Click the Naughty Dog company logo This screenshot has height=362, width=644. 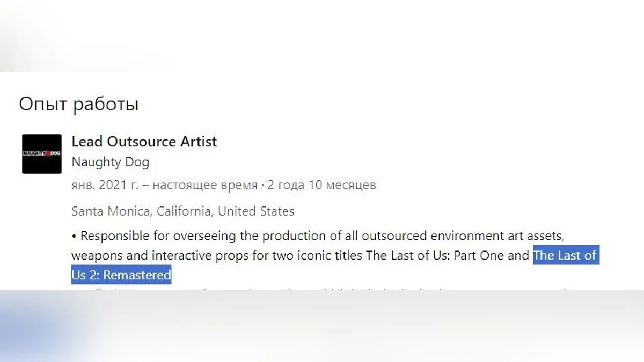[41, 154]
